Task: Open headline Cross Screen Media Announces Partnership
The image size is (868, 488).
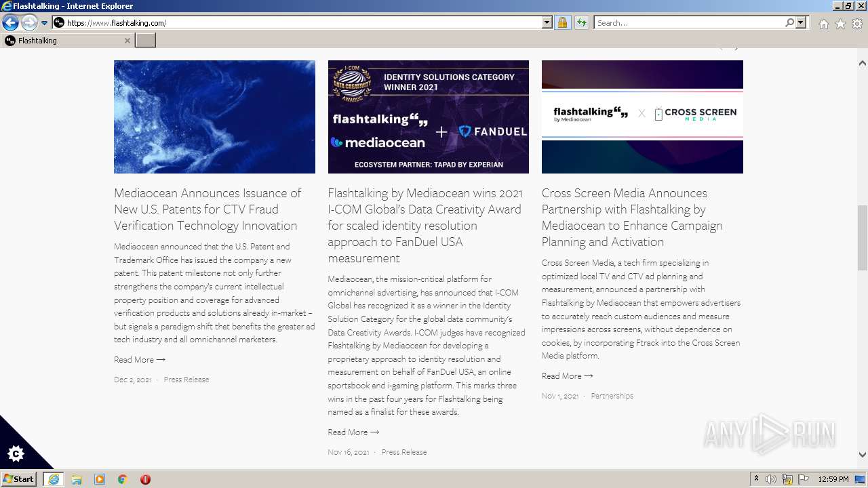Action: [632, 218]
